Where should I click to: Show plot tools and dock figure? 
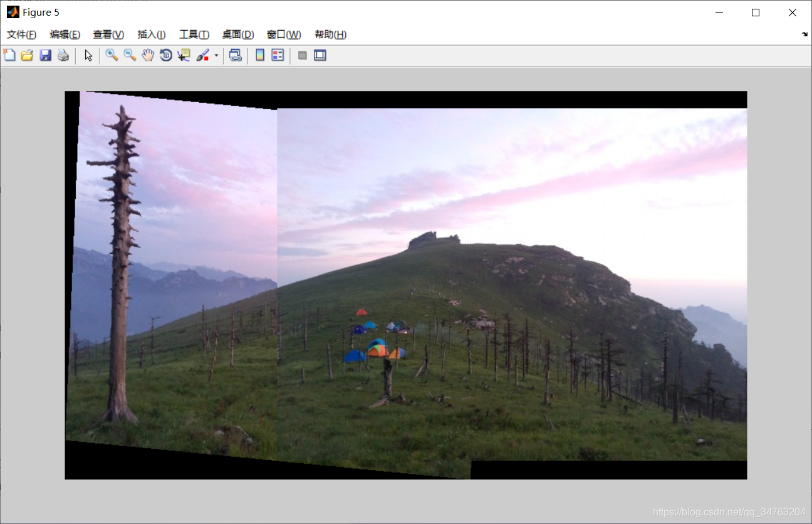(x=320, y=55)
